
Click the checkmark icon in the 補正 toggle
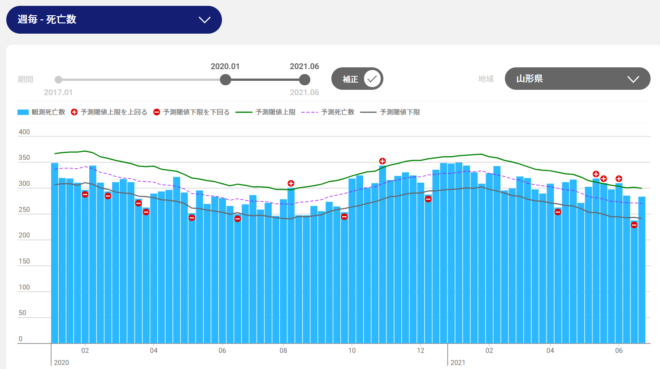coord(372,79)
